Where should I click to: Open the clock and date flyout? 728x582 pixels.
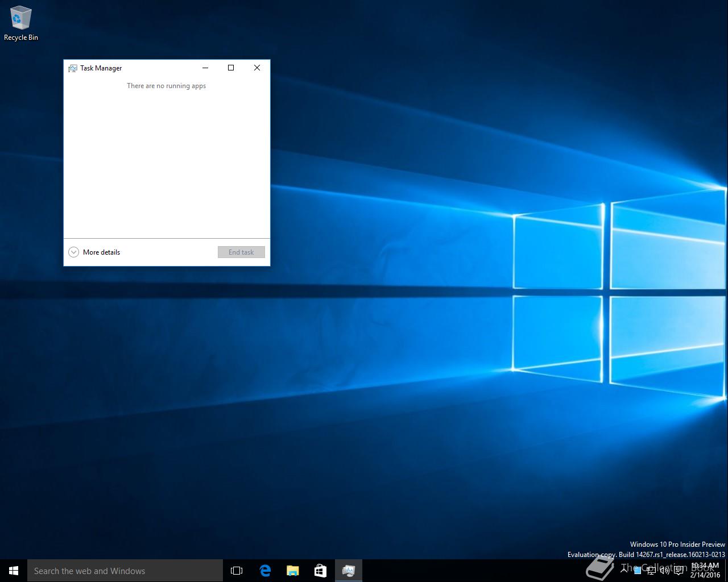[x=705, y=570]
